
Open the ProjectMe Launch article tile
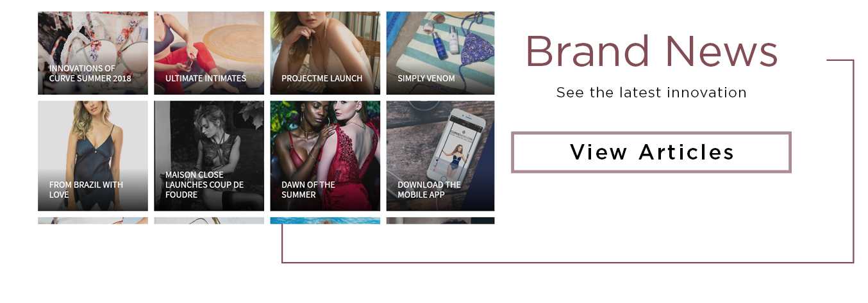(325, 53)
